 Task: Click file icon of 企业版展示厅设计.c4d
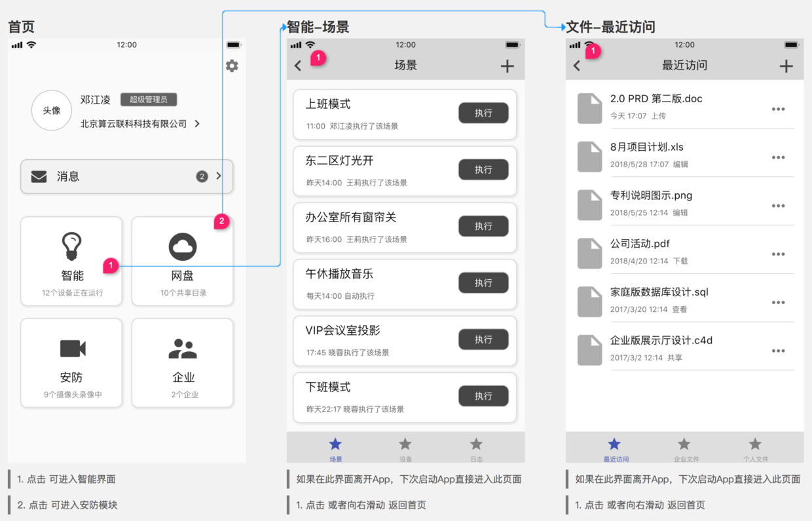click(x=589, y=351)
